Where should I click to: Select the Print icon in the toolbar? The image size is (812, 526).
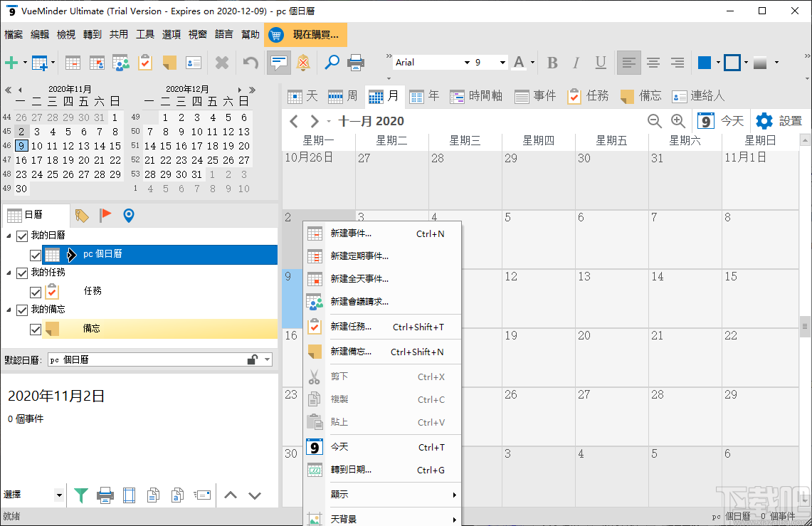(356, 63)
